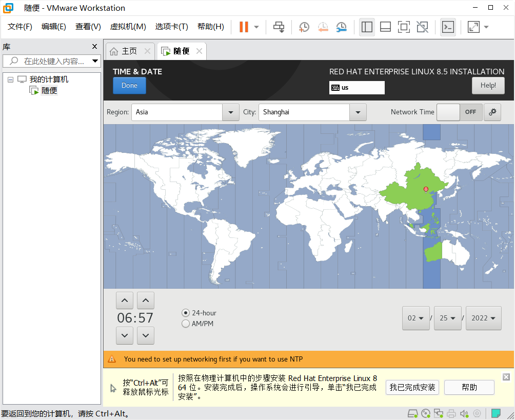Open NTP server settings gear
This screenshot has width=515, height=420.
tap(492, 112)
